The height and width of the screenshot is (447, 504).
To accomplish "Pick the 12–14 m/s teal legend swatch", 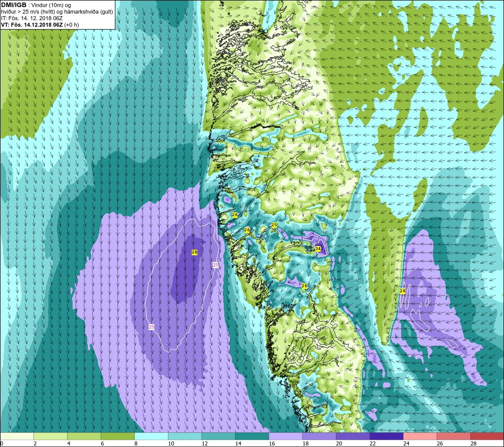I will [218, 436].
